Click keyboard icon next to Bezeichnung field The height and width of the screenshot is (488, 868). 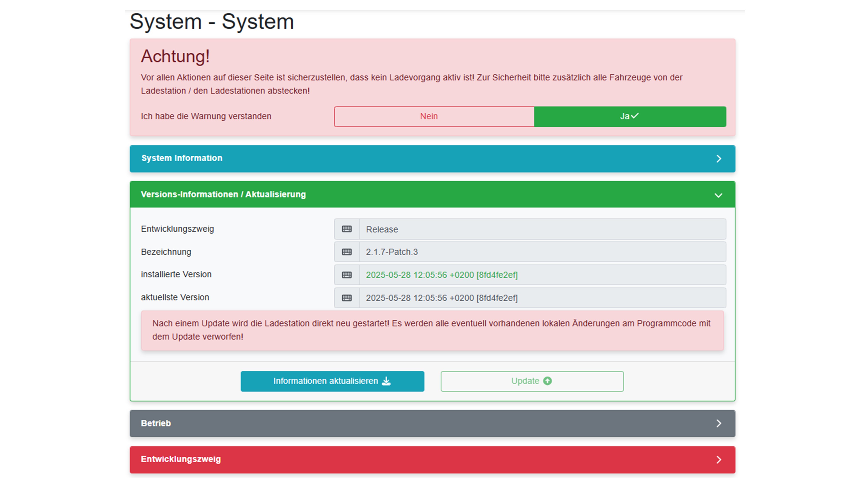click(x=346, y=252)
